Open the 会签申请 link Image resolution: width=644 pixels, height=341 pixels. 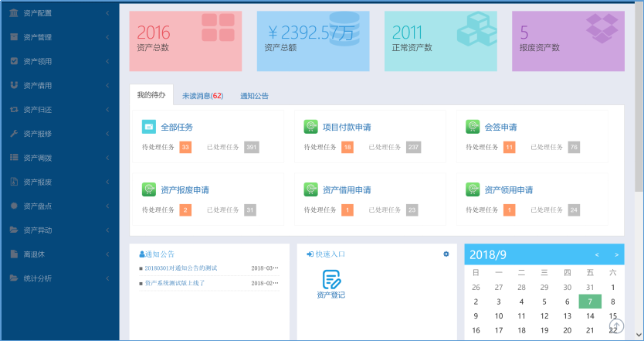[x=500, y=127]
